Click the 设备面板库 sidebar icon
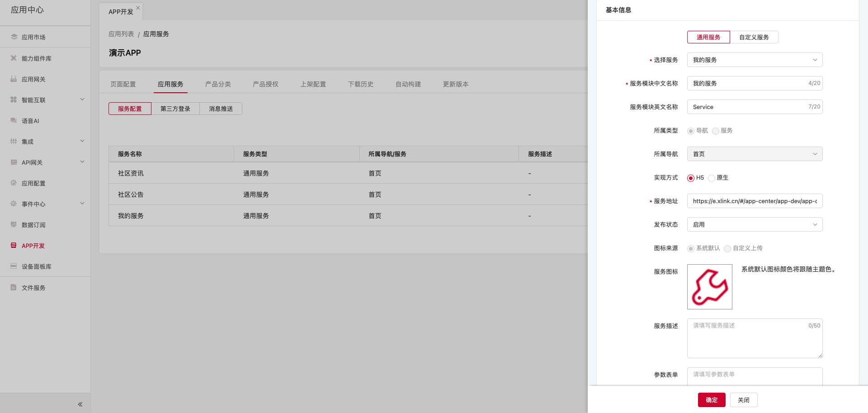This screenshot has width=868, height=413. coord(14,266)
